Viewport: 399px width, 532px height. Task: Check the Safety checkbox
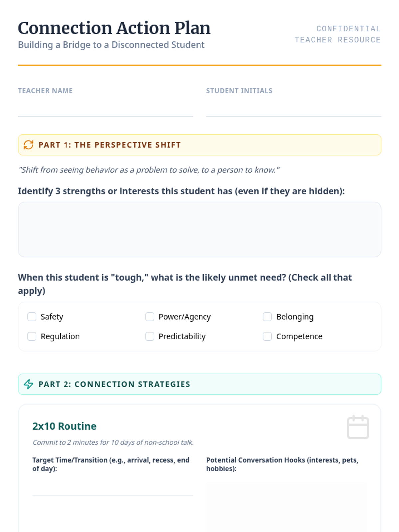pyautogui.click(x=32, y=317)
